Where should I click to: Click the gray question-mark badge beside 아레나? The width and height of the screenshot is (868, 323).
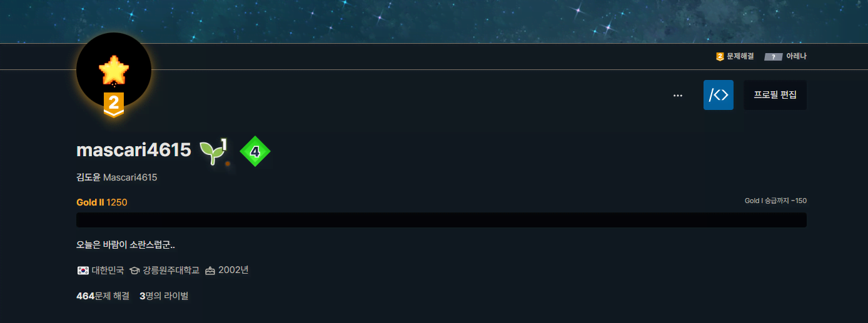tap(774, 57)
